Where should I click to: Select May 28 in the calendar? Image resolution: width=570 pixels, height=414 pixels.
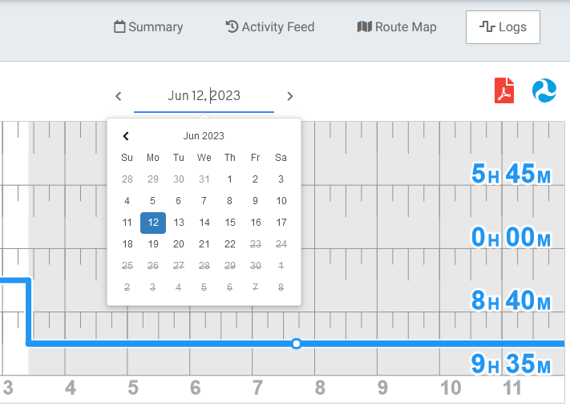[x=127, y=179]
